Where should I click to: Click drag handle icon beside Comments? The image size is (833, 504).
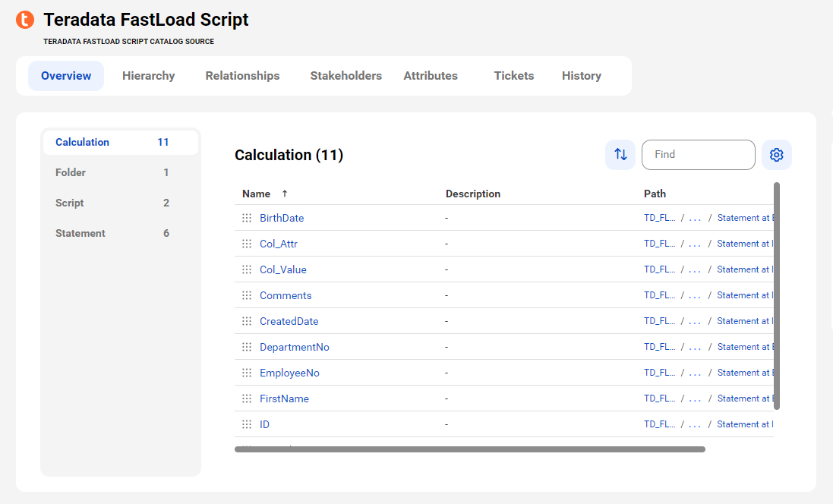point(247,295)
